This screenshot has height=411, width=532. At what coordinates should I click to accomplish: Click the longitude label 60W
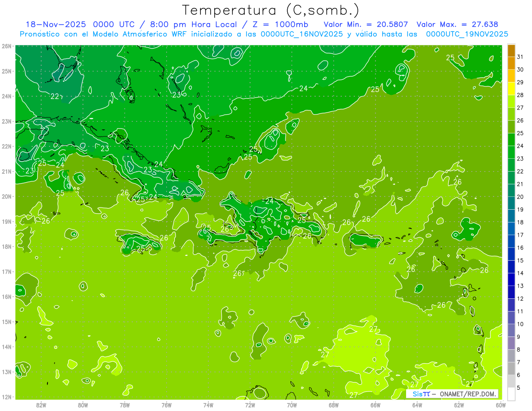tap(501, 405)
